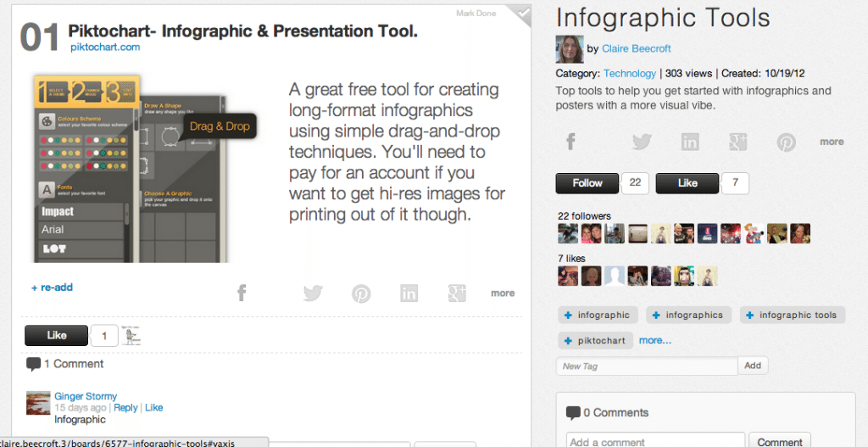Open Claire Beecroft's profile
The image size is (868, 447).
(636, 48)
